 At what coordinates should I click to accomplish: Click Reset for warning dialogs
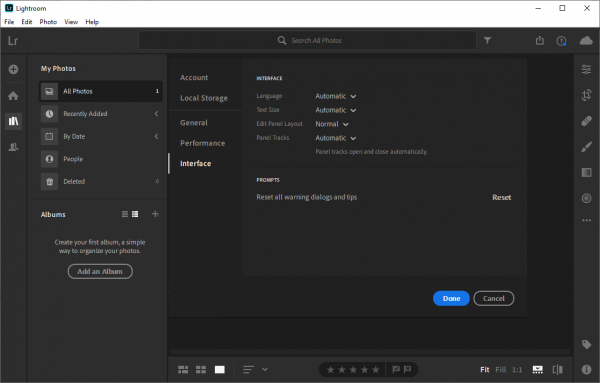pos(502,197)
